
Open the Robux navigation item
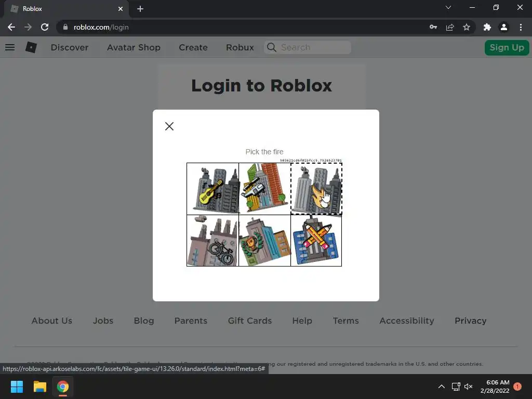(240, 47)
